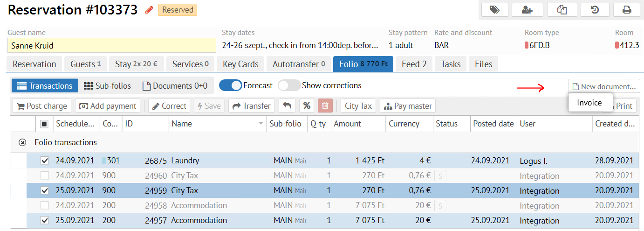Open the history icon button
The width and height of the screenshot is (644, 231).
(595, 10)
